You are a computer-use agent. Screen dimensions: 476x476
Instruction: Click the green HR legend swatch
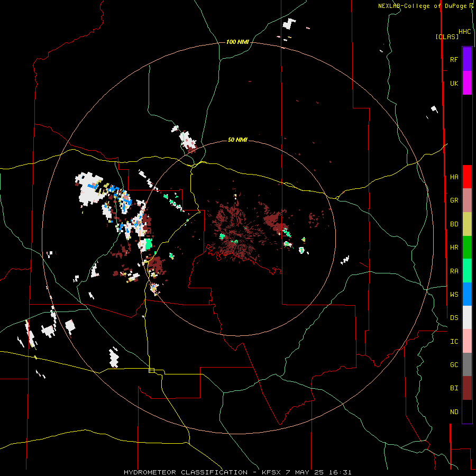(467, 248)
